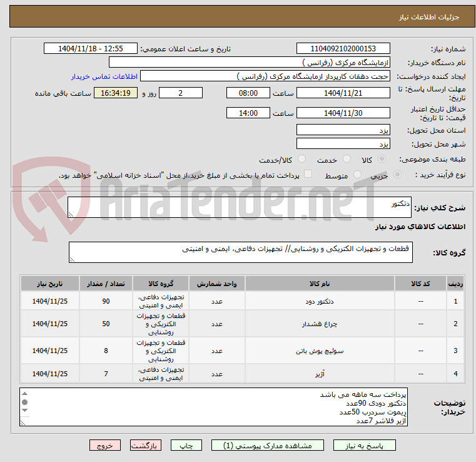The height and width of the screenshot is (462, 476).
Task: Select the متوسط purchase type radio
Action: pyautogui.click(x=357, y=175)
